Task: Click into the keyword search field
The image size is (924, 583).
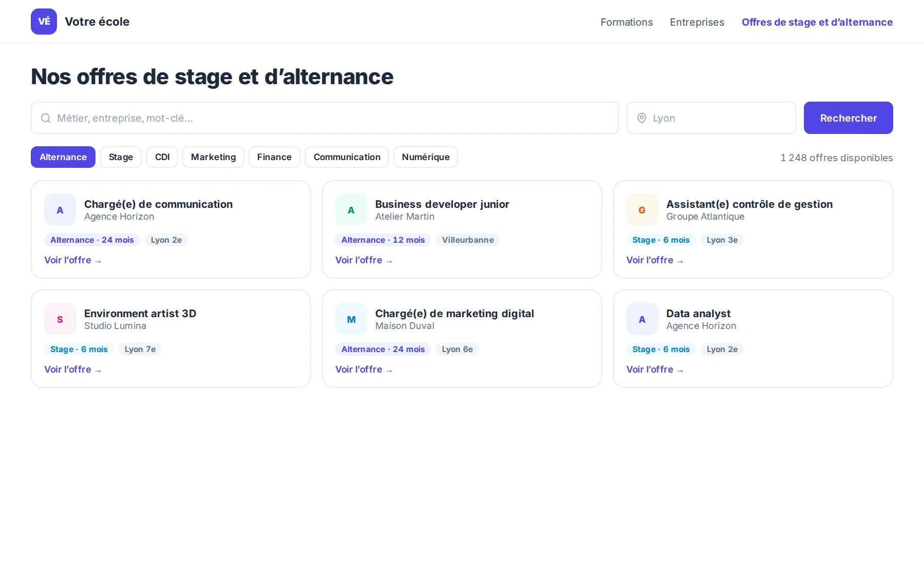Action: coord(325,118)
